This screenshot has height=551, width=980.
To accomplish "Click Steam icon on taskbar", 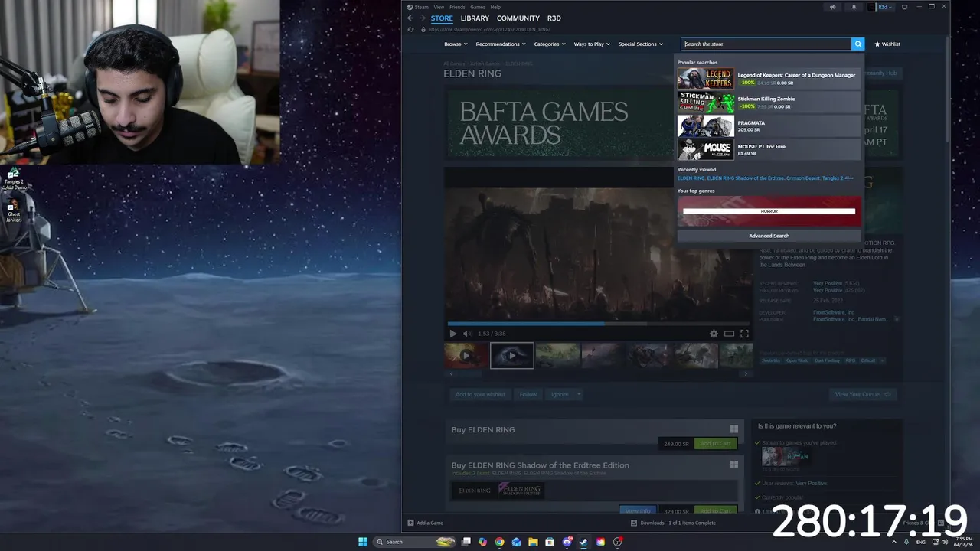I will pyautogui.click(x=583, y=542).
